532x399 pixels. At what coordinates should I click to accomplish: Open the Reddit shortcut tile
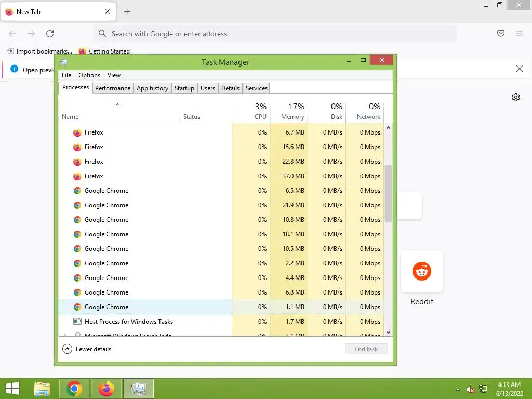tap(422, 271)
